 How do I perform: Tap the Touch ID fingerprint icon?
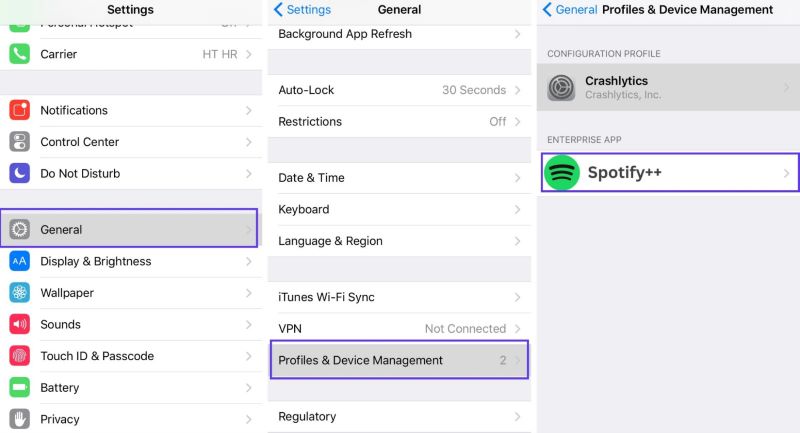(20, 356)
